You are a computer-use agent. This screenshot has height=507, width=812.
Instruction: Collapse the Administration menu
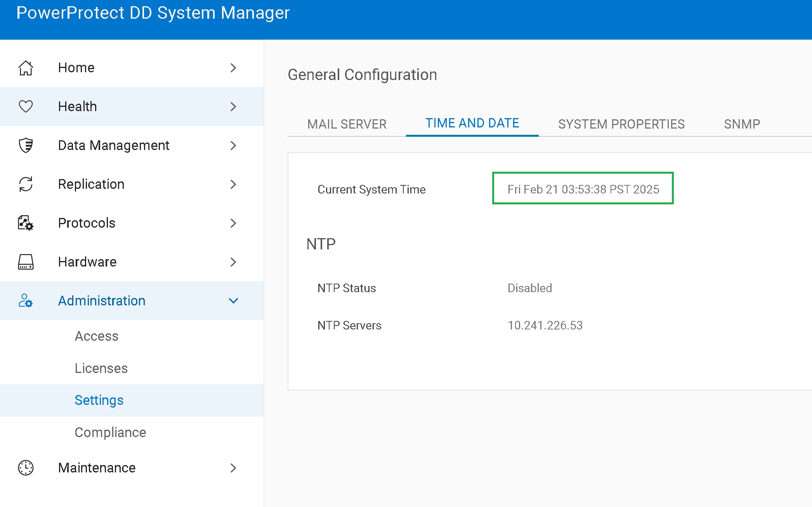[233, 301]
